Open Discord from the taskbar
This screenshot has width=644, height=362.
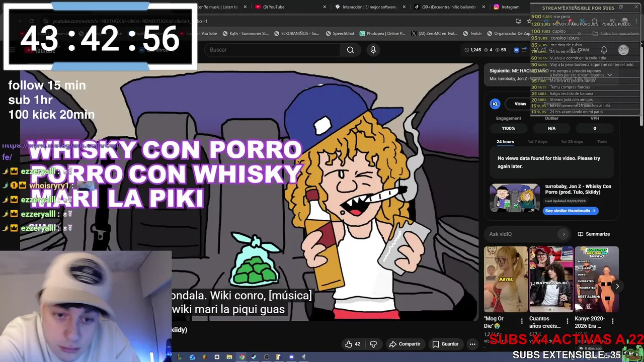[291, 357]
